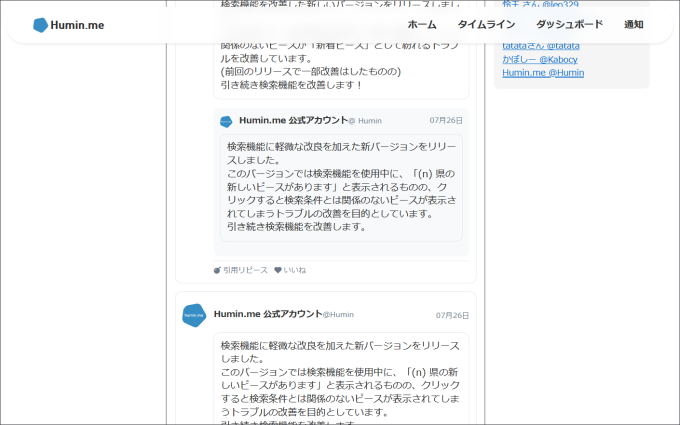
Task: Open the tatataさん @tatata profile link
Action: (x=541, y=46)
